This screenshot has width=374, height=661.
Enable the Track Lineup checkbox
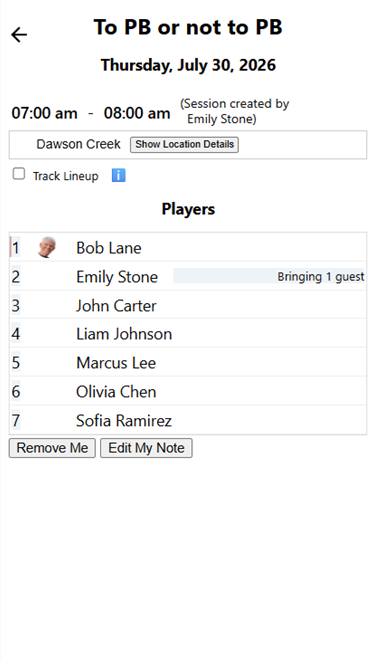pos(19,174)
